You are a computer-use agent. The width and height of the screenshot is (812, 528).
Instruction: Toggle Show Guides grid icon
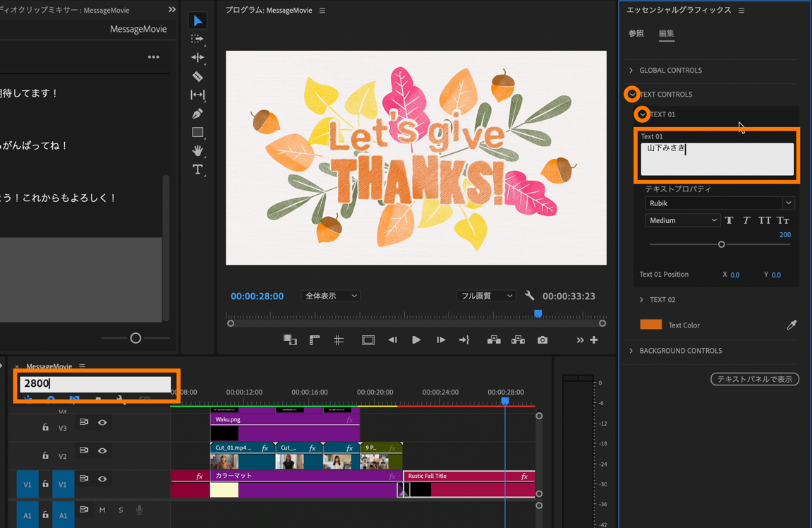tap(339, 340)
